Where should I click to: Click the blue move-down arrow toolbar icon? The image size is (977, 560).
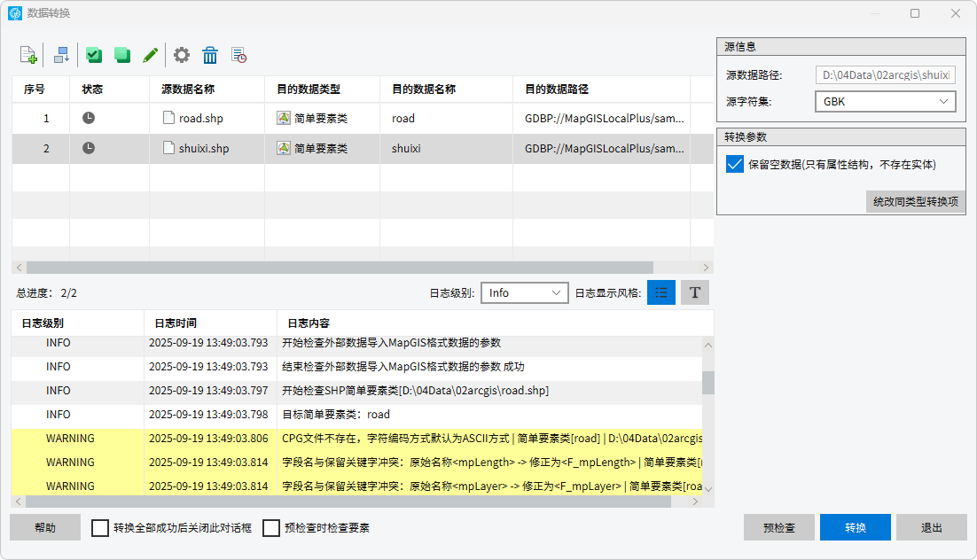point(61,55)
